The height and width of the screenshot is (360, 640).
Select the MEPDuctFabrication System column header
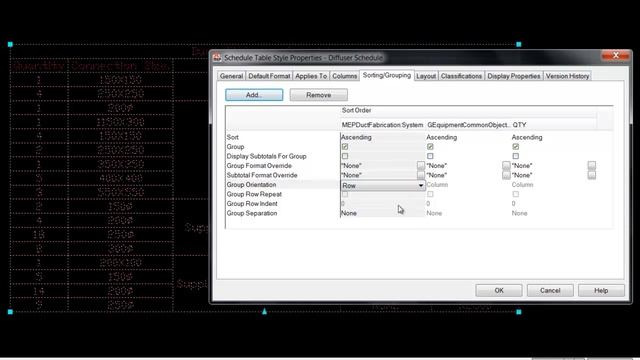pos(382,125)
